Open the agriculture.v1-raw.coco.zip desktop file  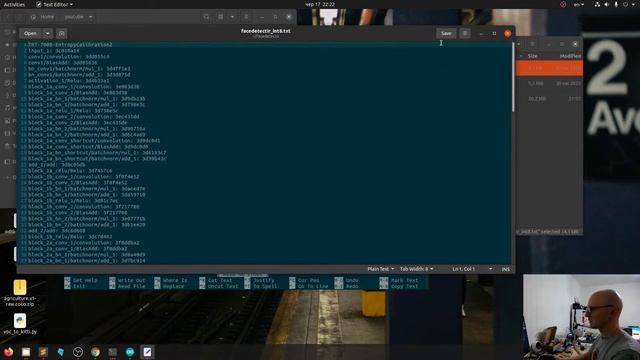point(20,293)
